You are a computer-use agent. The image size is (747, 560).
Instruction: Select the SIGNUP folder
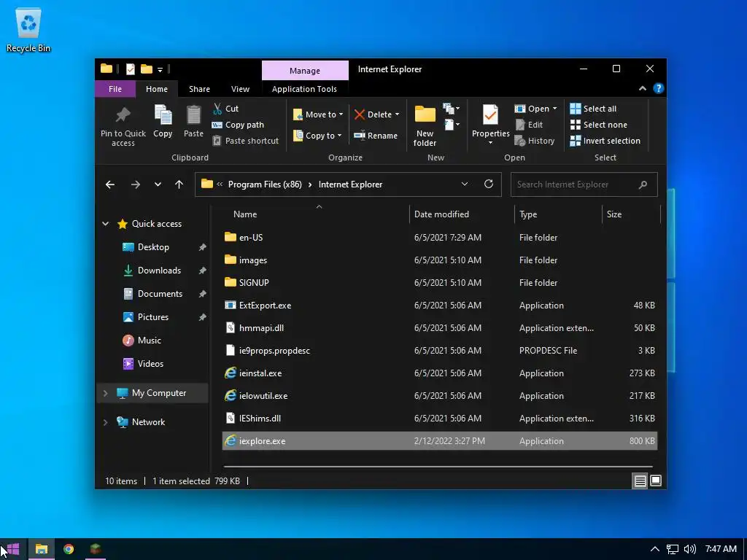point(440,282)
